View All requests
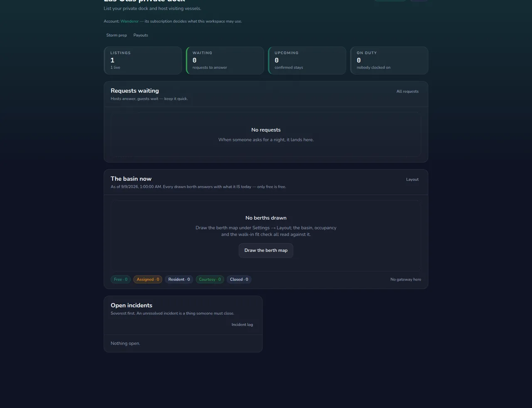532x408 pixels. click(407, 91)
